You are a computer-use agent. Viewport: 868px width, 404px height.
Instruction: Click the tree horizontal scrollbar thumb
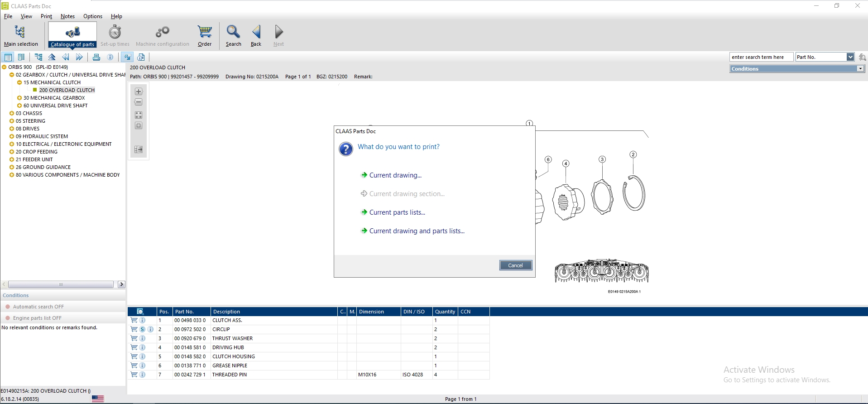pos(61,284)
